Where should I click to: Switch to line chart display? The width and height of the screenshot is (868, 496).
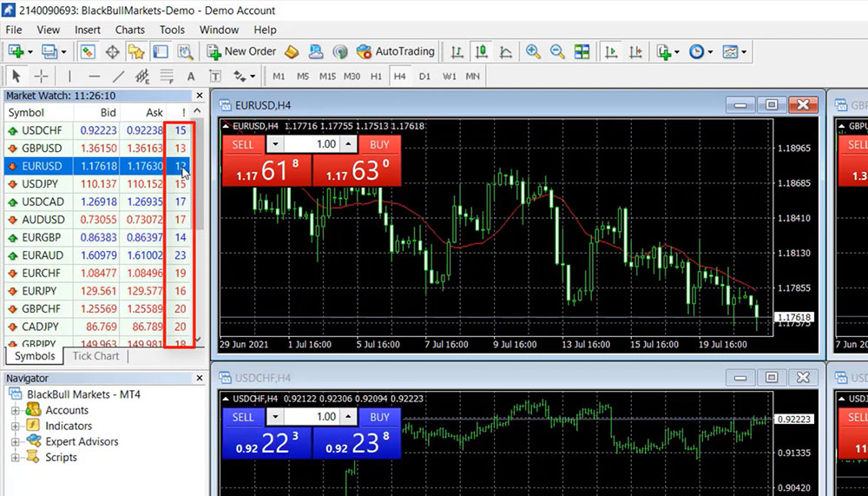click(505, 51)
